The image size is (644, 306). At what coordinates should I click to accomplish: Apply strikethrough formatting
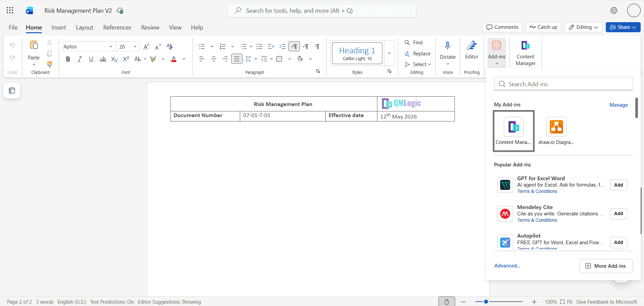pos(103,59)
